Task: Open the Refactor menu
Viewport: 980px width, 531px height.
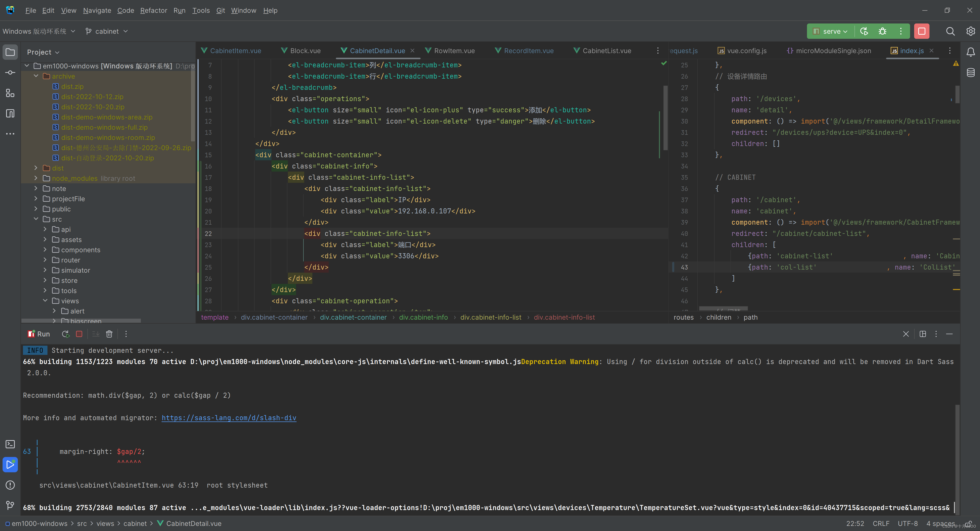Action: pos(153,10)
